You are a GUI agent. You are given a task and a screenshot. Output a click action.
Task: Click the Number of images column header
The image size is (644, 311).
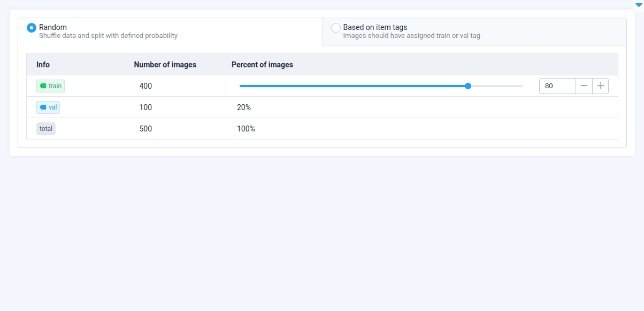165,65
